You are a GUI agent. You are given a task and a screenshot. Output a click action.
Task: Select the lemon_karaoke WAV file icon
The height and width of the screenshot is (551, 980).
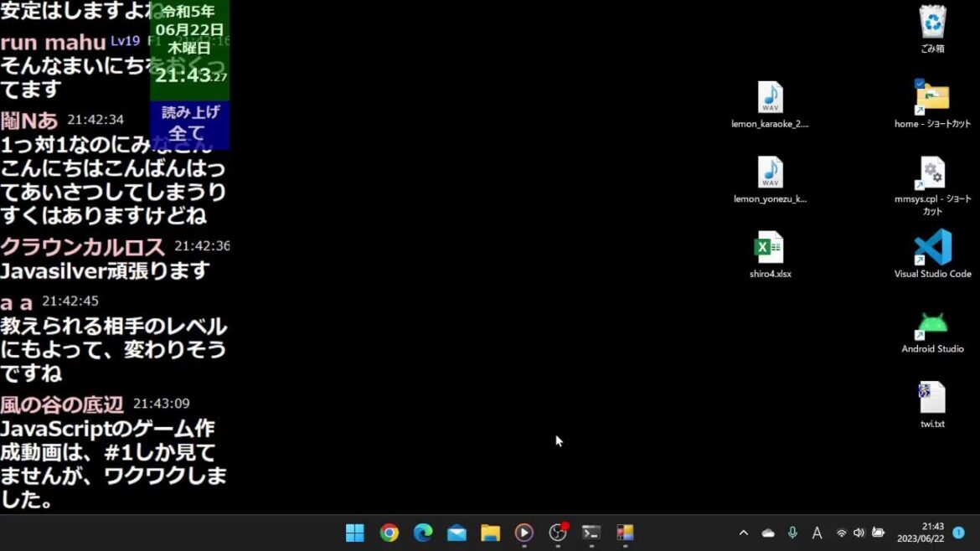(x=770, y=98)
